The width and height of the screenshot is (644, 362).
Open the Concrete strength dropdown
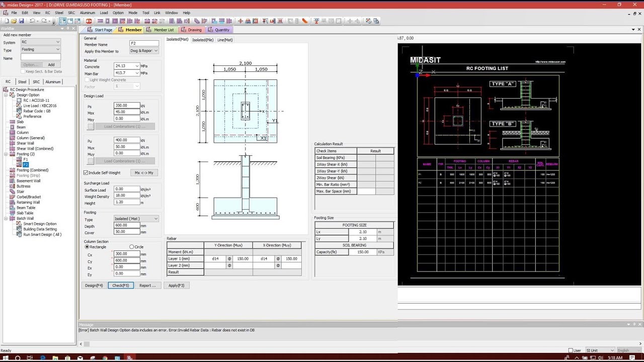point(127,66)
